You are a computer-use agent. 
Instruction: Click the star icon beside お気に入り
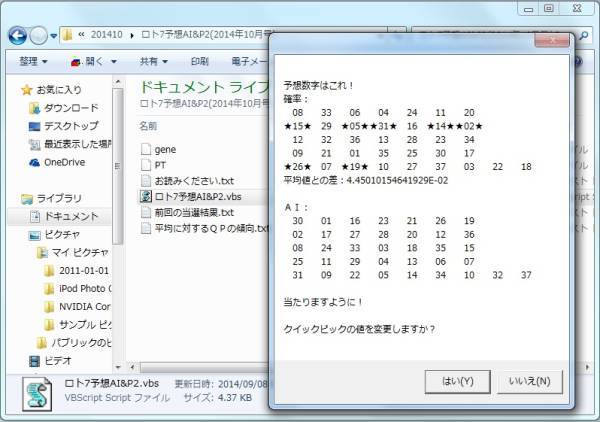tap(27, 90)
